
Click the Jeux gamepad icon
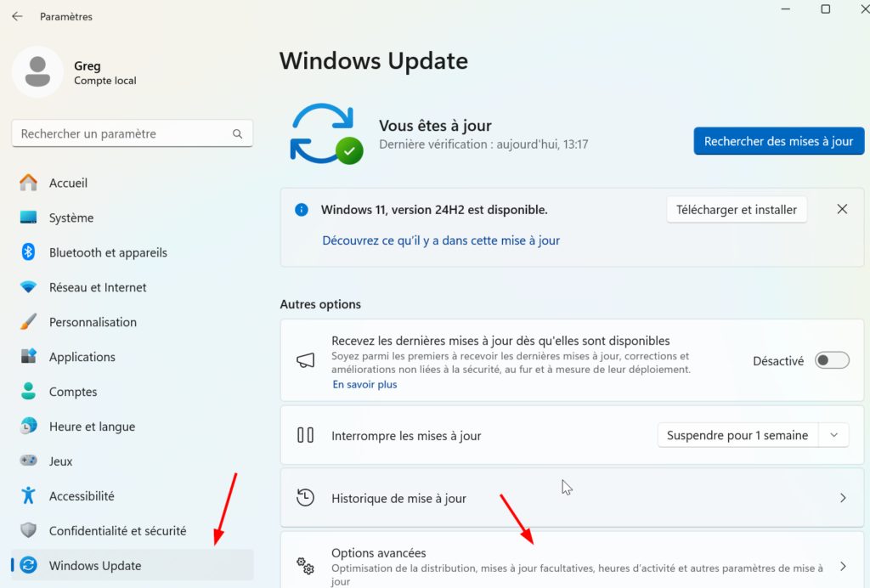point(28,461)
